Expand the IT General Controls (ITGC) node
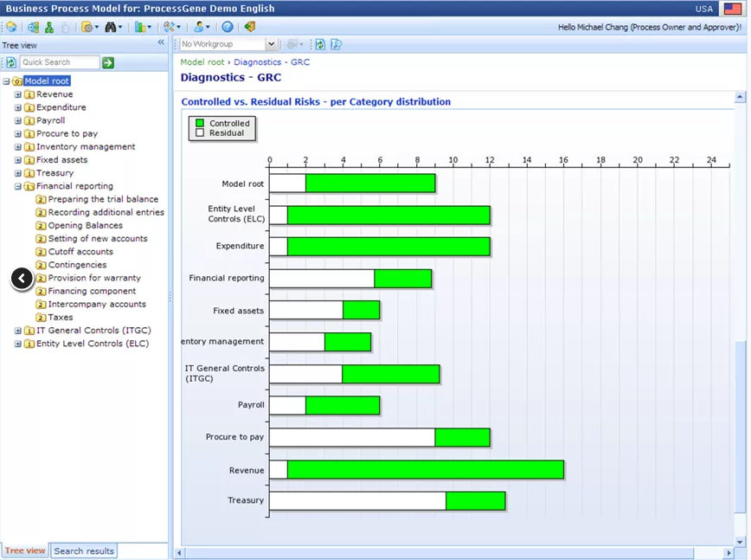Image resolution: width=751 pixels, height=560 pixels. [x=18, y=331]
